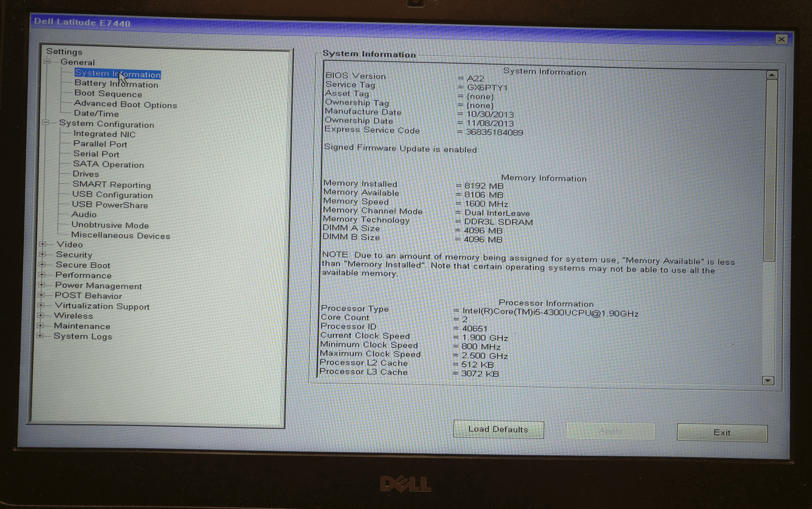Click Processor L3 Cache value 3072 KB
This screenshot has height=509, width=812.
(480, 374)
